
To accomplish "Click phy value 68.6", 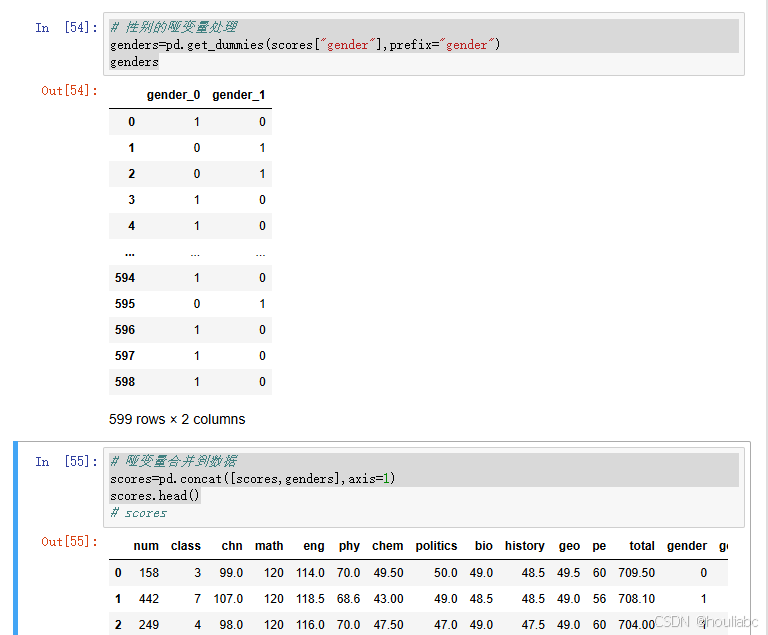I will pos(348,598).
